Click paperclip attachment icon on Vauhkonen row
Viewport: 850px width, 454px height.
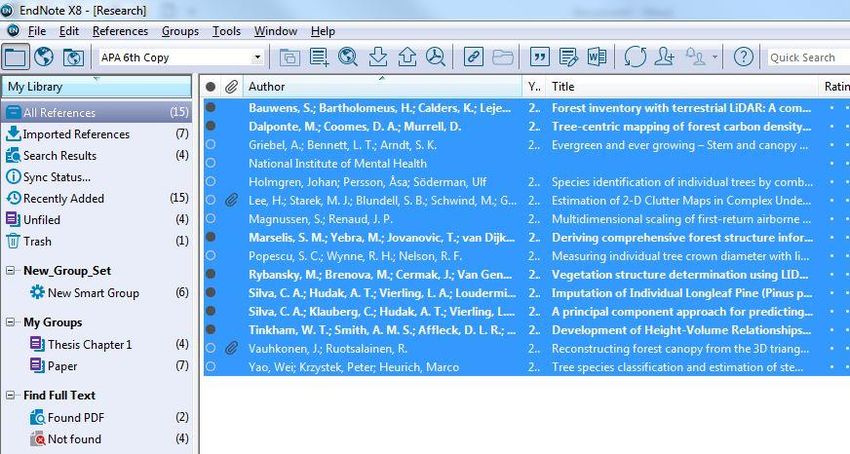coord(231,348)
